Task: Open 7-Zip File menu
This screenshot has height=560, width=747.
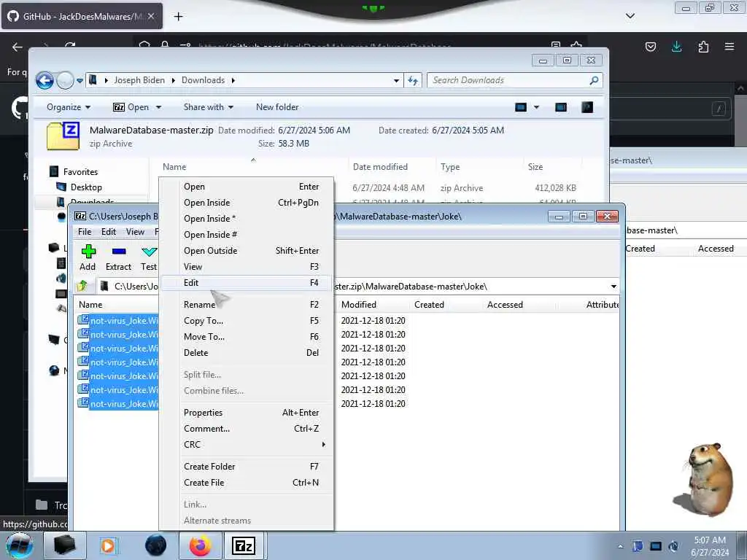Action: click(x=85, y=231)
